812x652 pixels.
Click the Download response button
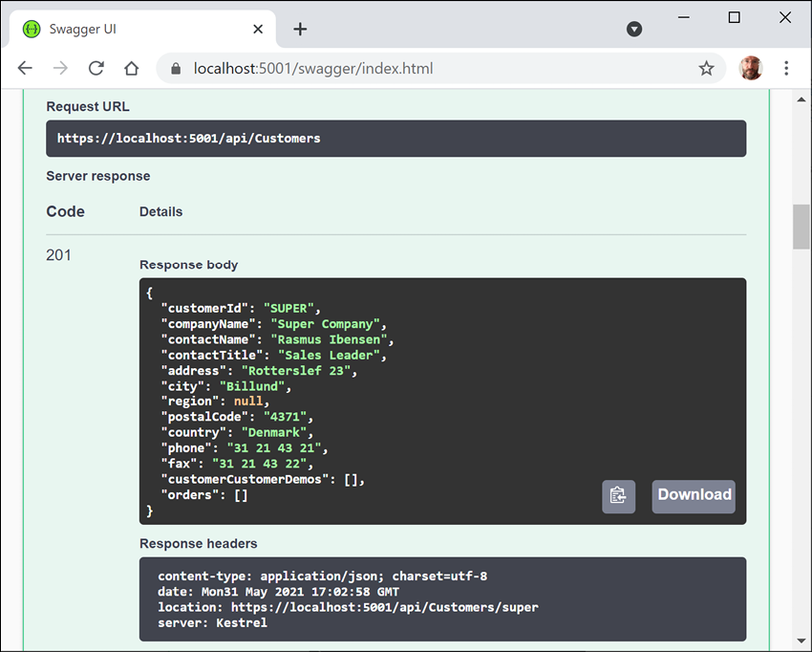(694, 496)
